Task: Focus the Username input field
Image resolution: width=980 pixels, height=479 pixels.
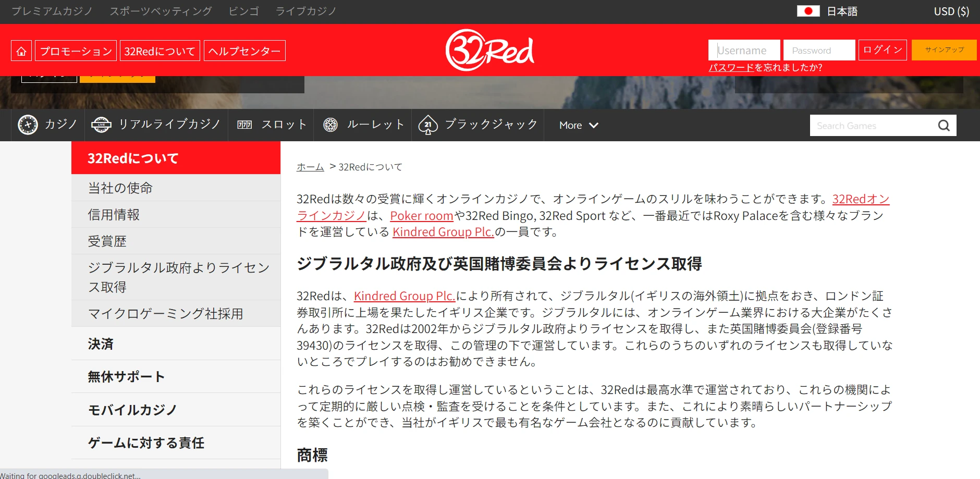Action: click(744, 51)
